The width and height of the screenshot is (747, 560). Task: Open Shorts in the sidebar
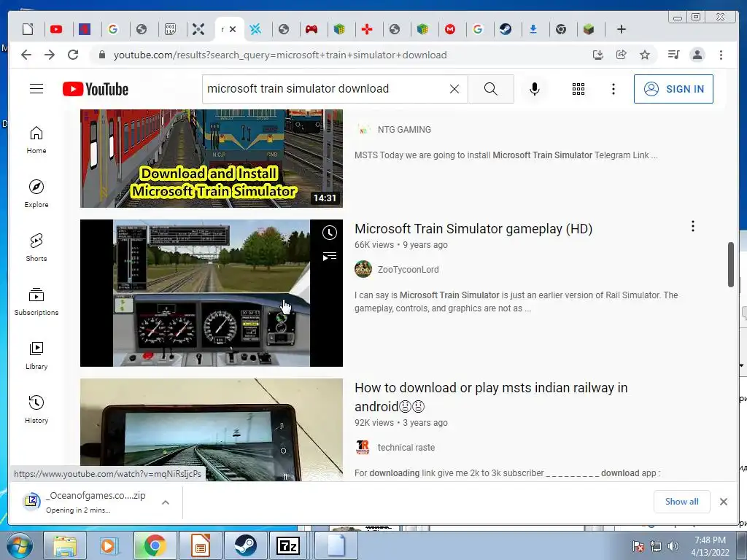coord(36,248)
